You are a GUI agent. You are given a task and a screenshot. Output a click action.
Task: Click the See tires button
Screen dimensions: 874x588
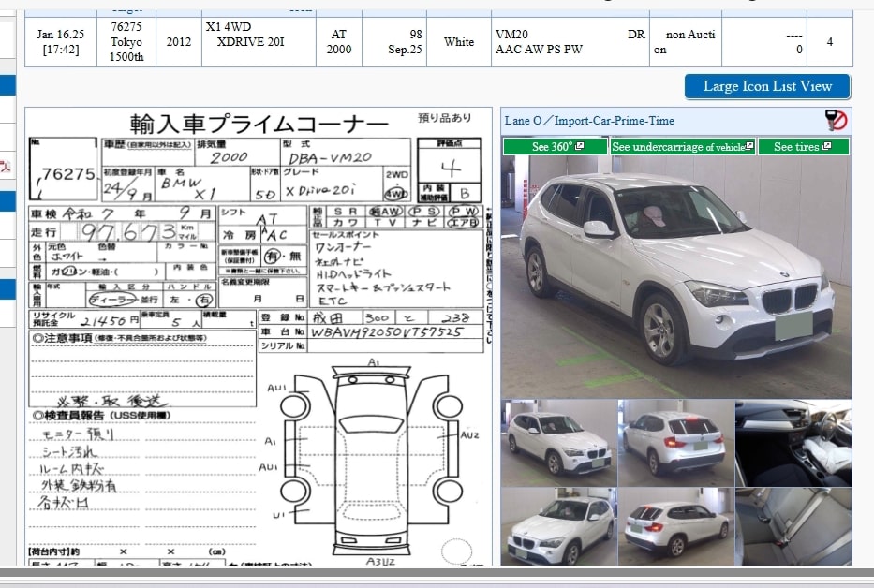click(796, 147)
